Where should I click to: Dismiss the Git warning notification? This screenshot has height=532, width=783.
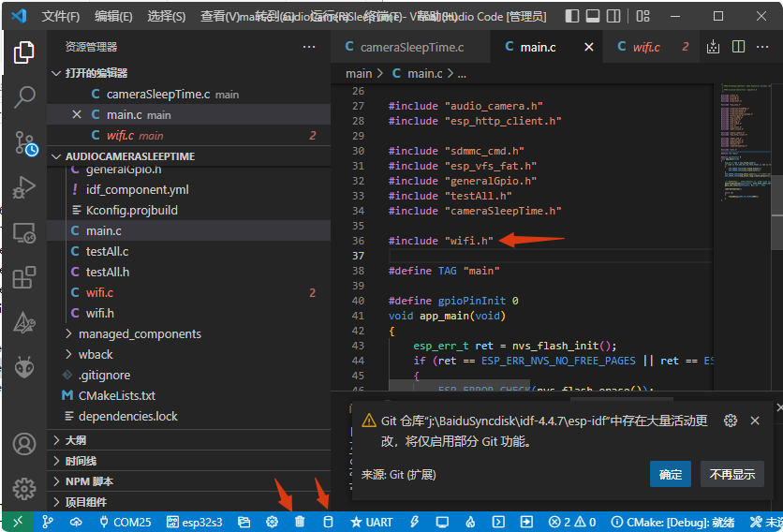755,421
